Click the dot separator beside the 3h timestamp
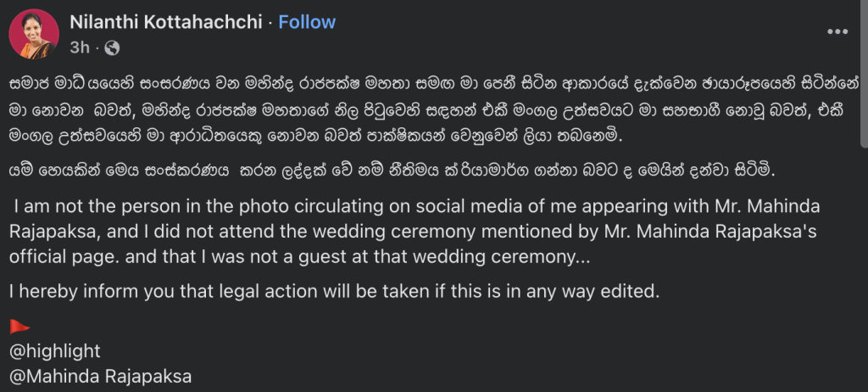Viewport: 868px width, 392px height. [x=98, y=48]
